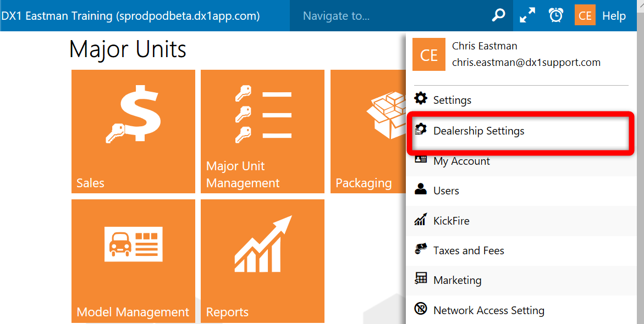Open the Reports tile
Image resolution: width=644 pixels, height=324 pixels.
(262, 261)
